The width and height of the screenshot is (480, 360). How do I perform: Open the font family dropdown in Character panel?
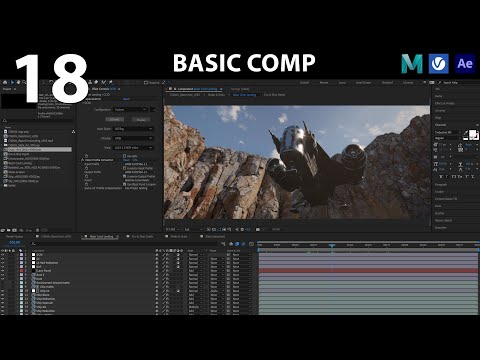click(x=447, y=132)
